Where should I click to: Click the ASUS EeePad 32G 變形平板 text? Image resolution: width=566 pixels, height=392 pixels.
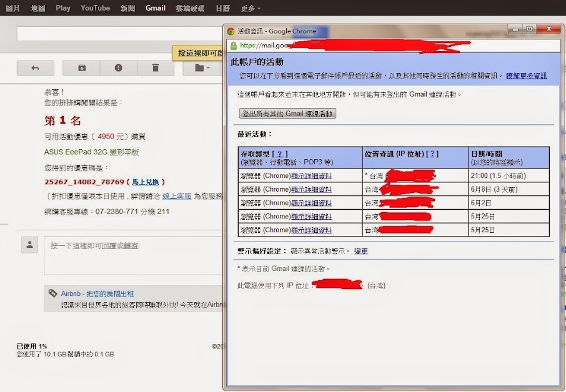pos(91,152)
